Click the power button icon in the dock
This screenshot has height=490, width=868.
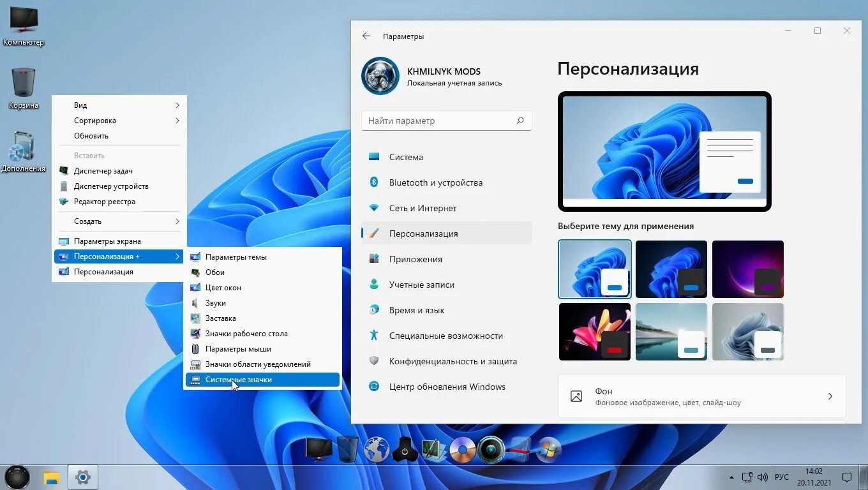[405, 450]
